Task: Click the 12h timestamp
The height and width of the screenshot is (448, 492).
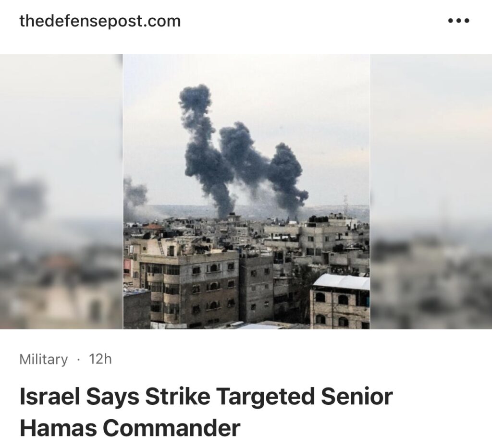Action: coord(100,359)
